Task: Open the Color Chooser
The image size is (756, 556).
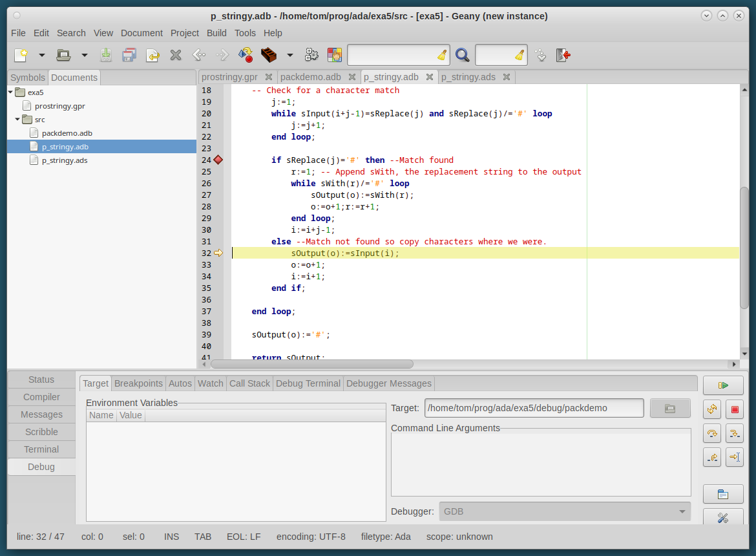Action: point(335,55)
